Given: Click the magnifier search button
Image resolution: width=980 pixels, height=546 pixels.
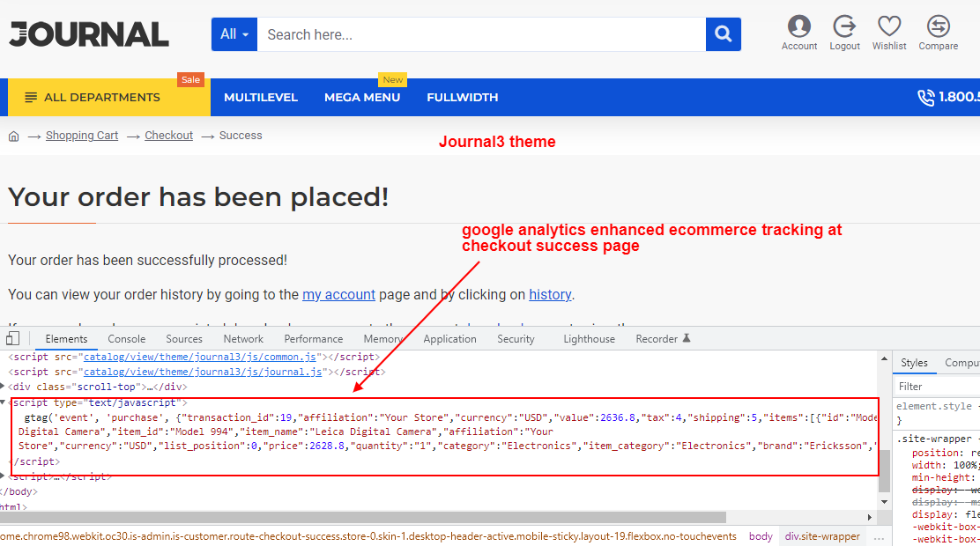Looking at the screenshot, I should [724, 34].
